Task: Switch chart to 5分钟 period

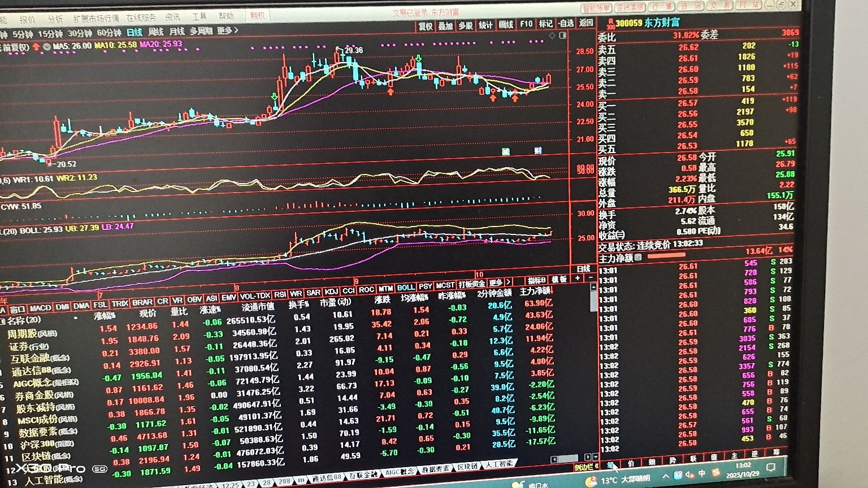Action: [x=24, y=34]
